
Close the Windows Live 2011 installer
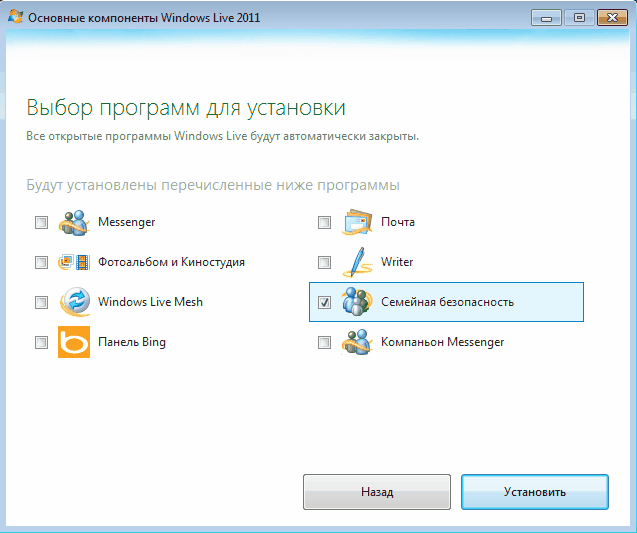(612, 18)
